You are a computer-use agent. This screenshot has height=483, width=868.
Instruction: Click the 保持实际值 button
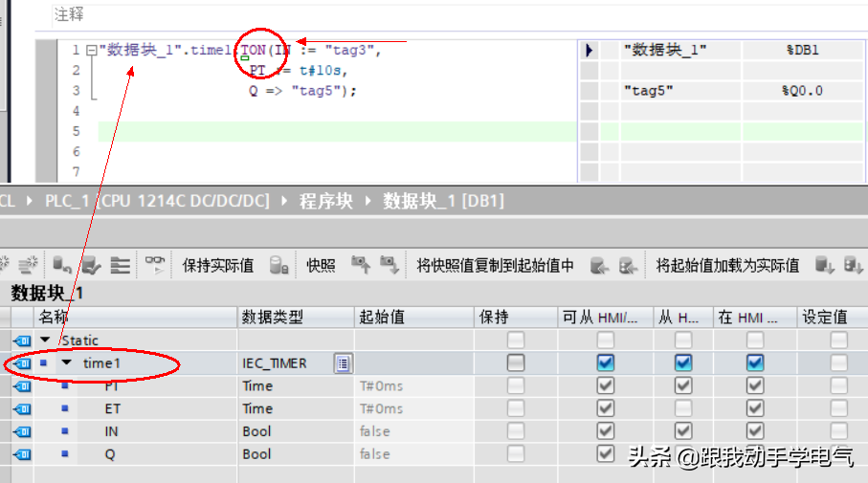click(x=218, y=266)
